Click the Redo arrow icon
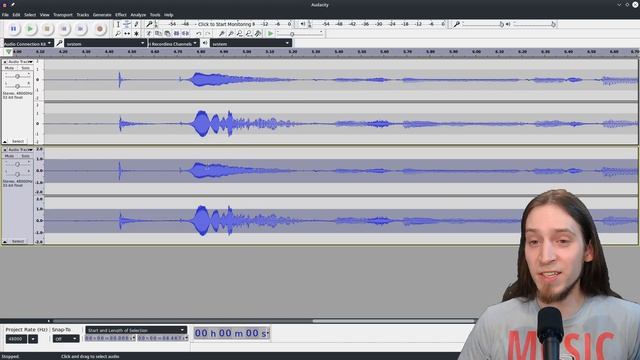The height and width of the screenshot is (360, 640). tap(208, 33)
